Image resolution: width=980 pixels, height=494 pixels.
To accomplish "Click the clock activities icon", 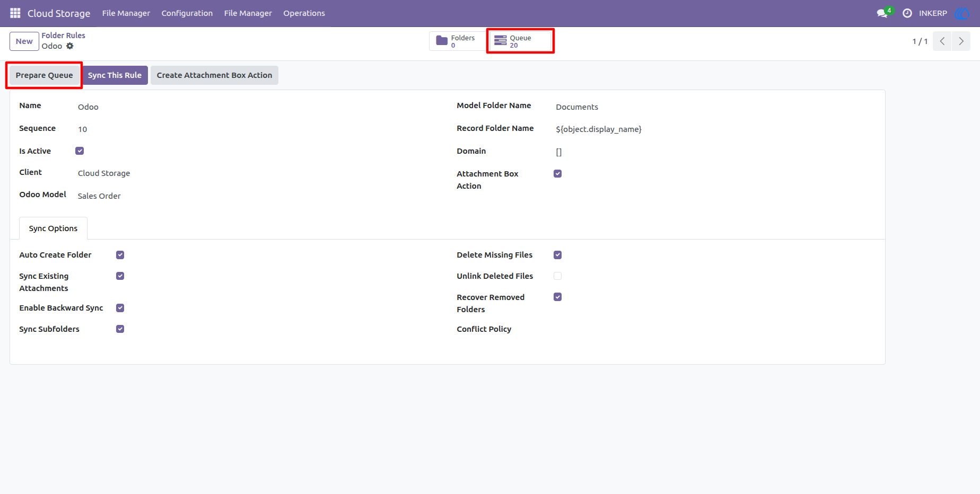I will pyautogui.click(x=907, y=13).
